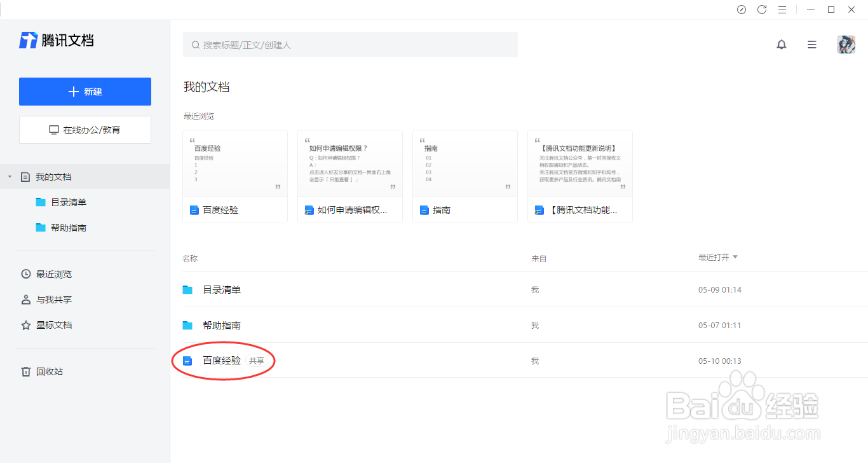This screenshot has width=868, height=463.
Task: Open the compass browser icon in title bar
Action: click(742, 10)
